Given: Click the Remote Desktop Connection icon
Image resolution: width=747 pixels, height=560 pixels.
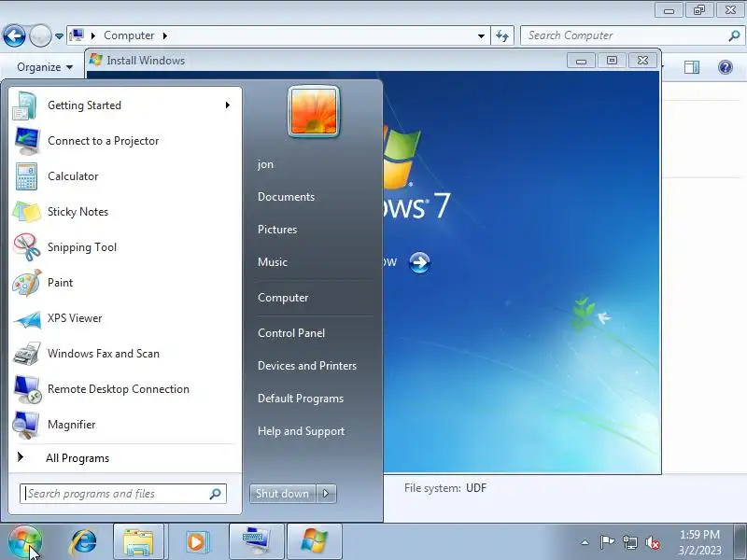Looking at the screenshot, I should click(x=27, y=389).
